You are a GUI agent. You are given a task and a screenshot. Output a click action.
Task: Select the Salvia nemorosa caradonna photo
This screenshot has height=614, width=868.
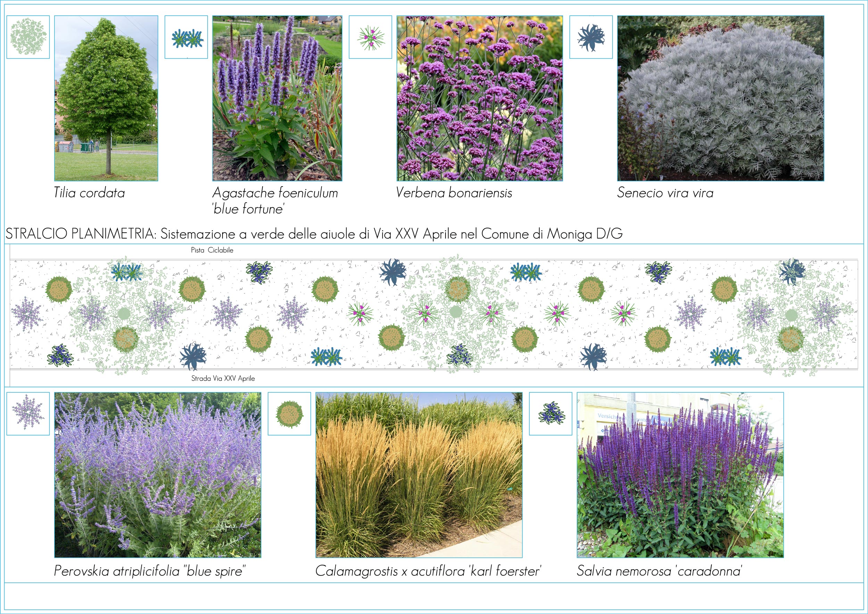[x=680, y=474]
